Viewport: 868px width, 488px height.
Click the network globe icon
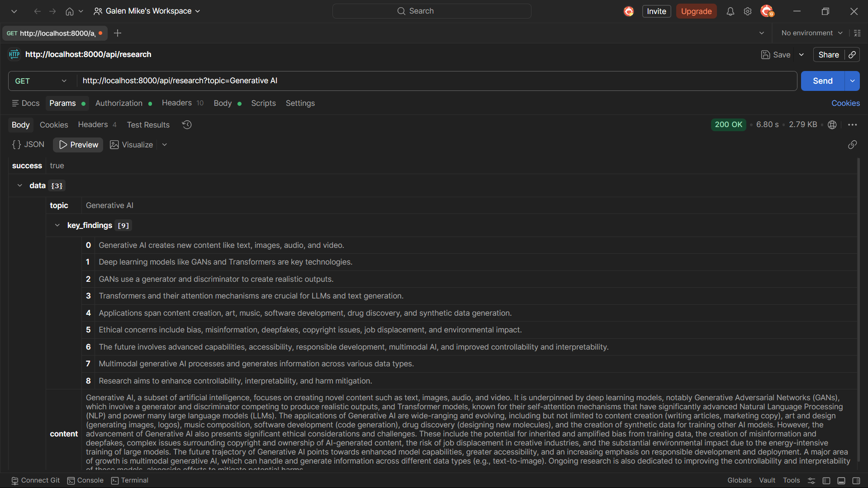(x=832, y=125)
